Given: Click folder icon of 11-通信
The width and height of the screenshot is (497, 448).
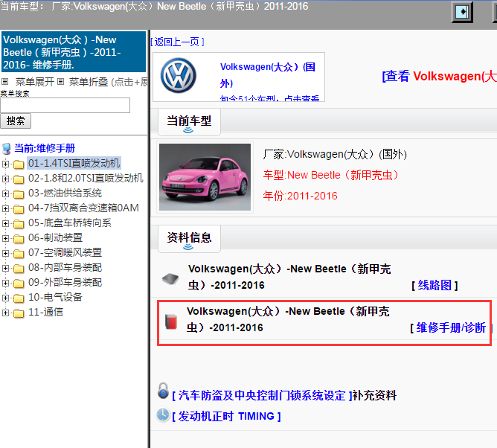Looking at the screenshot, I should coord(19,313).
